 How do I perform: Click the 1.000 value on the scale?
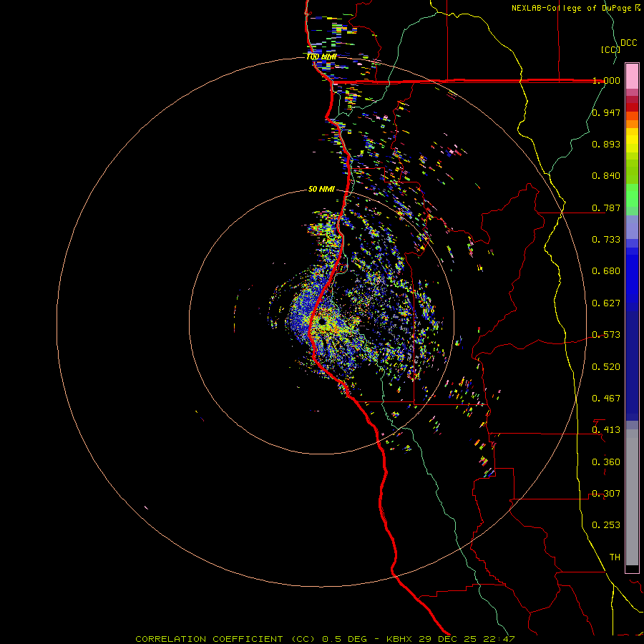[606, 81]
